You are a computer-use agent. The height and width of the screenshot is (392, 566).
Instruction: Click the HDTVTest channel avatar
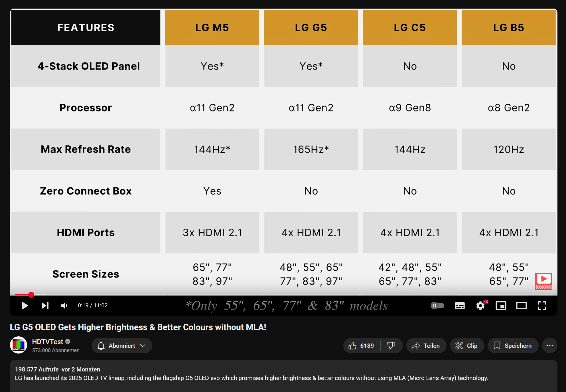click(x=19, y=346)
